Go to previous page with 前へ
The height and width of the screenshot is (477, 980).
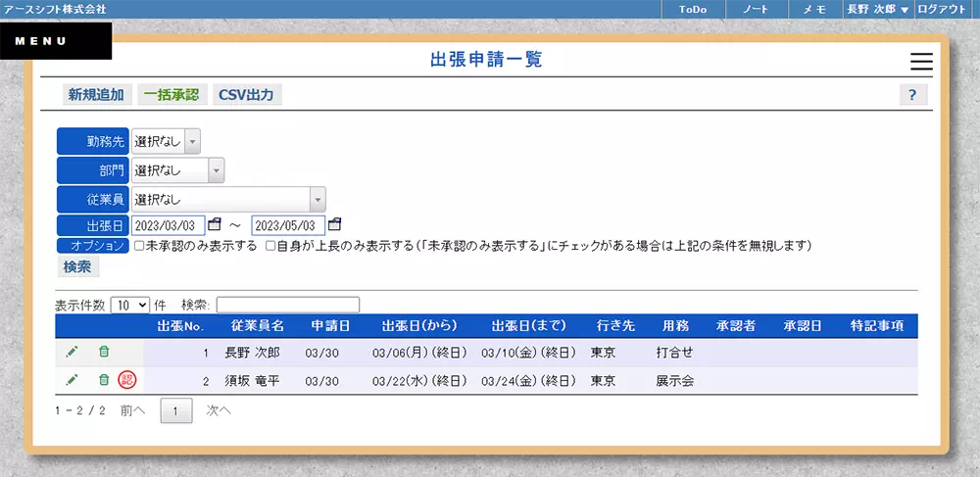132,410
